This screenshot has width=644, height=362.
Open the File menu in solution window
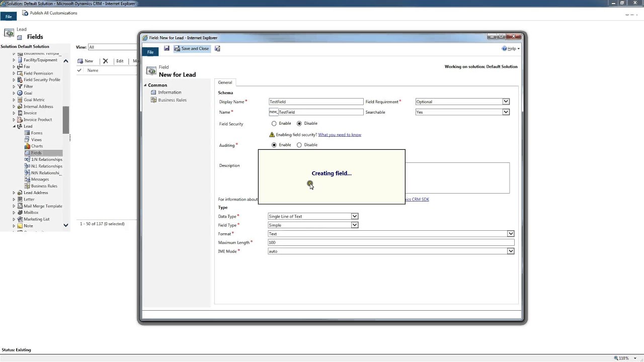(9, 16)
